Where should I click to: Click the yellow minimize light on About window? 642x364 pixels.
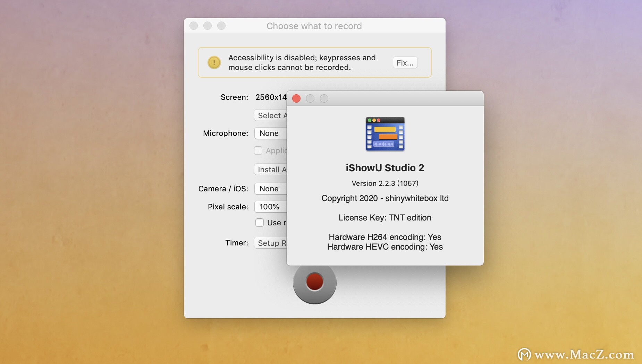pyautogui.click(x=310, y=98)
